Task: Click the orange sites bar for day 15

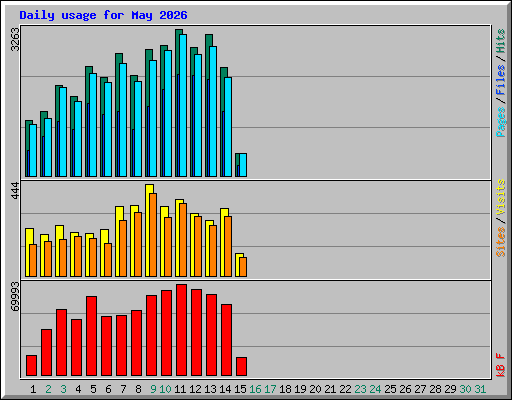Action: pos(243,267)
